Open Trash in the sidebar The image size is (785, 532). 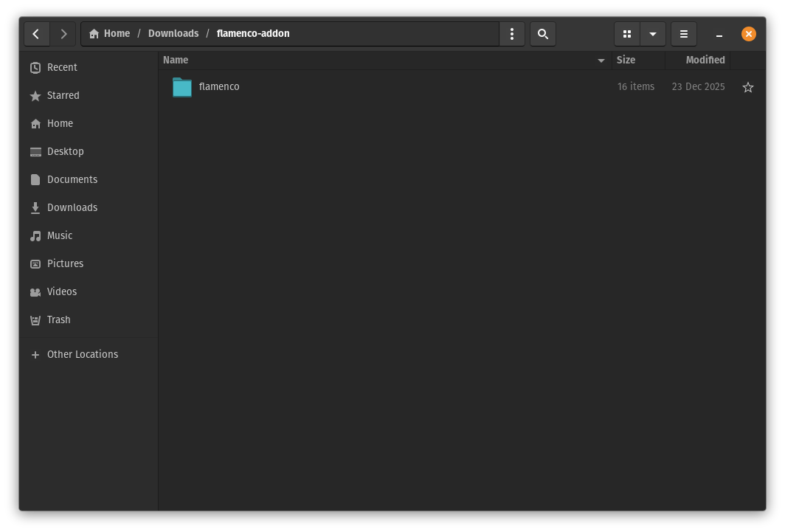click(58, 319)
